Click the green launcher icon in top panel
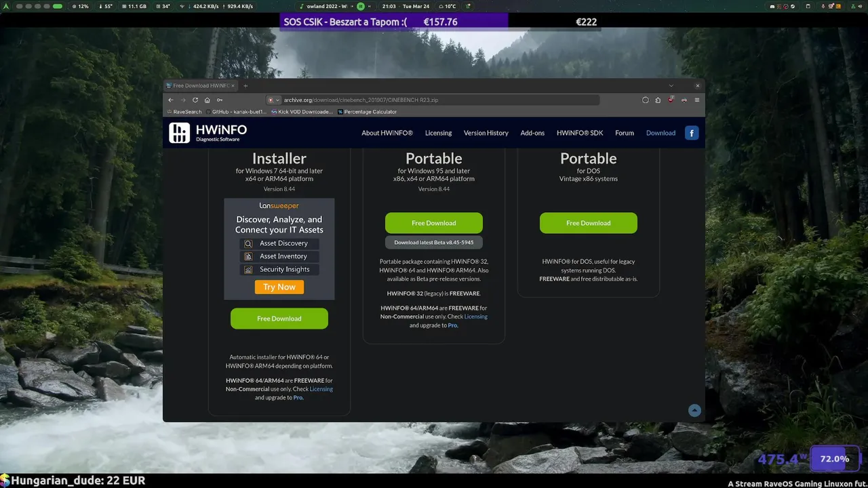 click(x=7, y=6)
